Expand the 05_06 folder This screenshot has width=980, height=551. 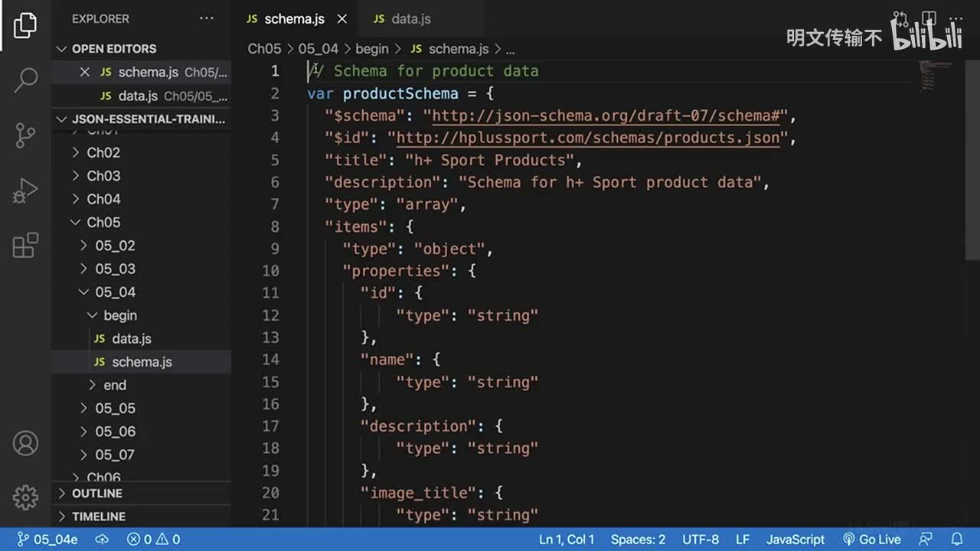pos(141,432)
